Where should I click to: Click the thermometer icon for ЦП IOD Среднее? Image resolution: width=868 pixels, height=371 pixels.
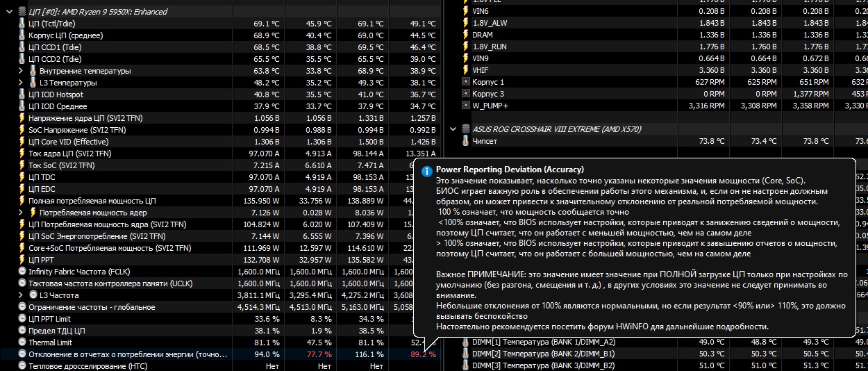pyautogui.click(x=22, y=106)
